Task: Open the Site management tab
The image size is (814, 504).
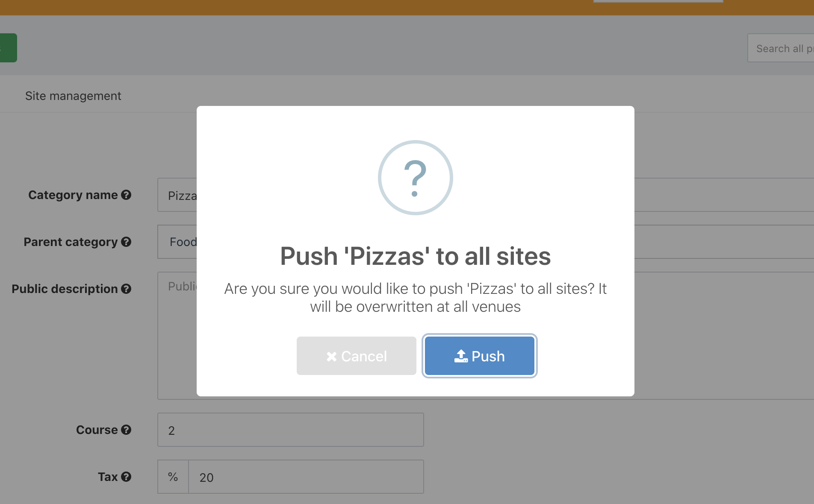Action: pos(73,96)
